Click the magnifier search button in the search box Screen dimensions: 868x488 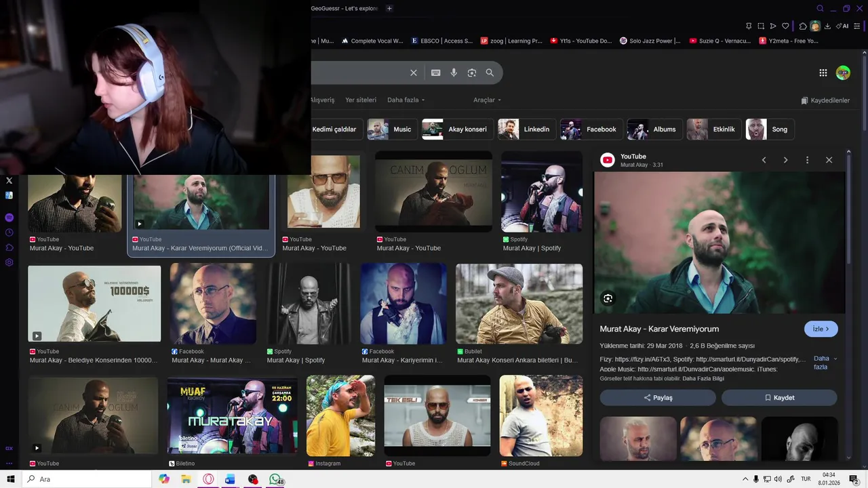click(x=490, y=73)
